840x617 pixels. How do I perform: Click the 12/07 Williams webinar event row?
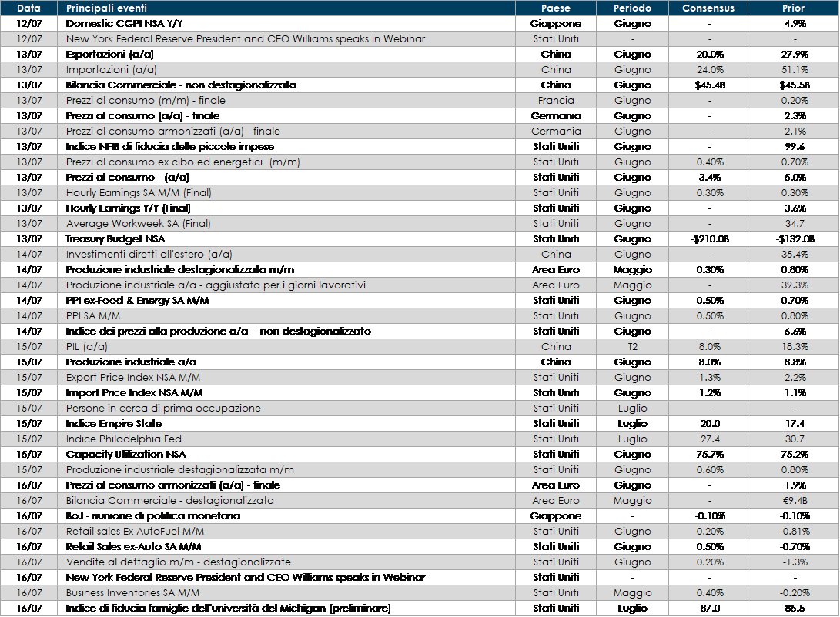point(245,39)
